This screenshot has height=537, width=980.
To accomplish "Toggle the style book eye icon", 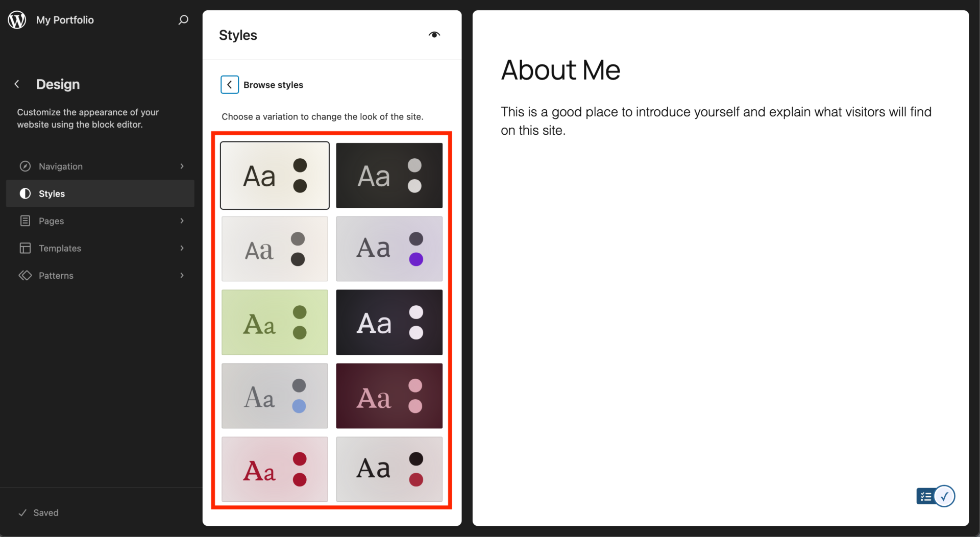I will 434,35.
